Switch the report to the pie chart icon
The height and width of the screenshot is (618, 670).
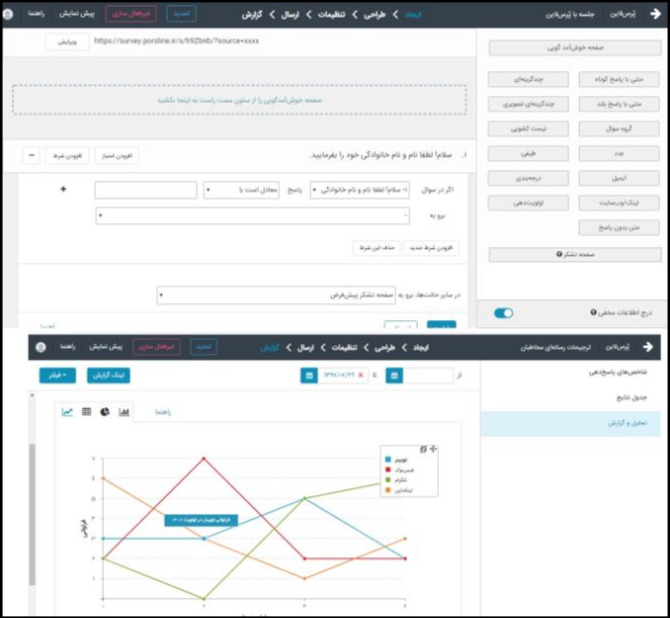pos(105,412)
